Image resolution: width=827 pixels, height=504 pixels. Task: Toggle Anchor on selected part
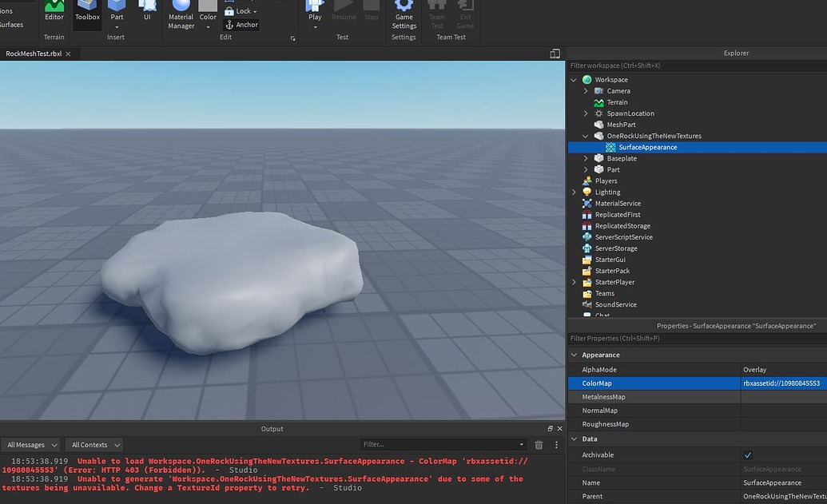[x=241, y=25]
